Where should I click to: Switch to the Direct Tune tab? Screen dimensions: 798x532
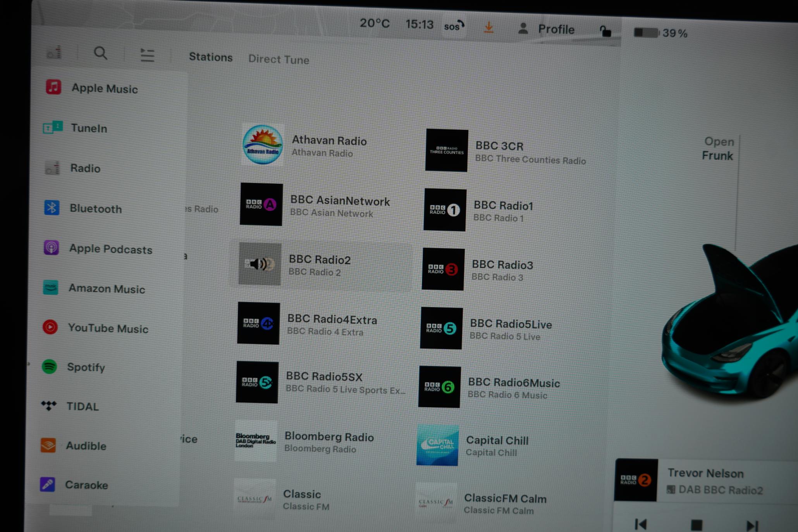tap(279, 59)
